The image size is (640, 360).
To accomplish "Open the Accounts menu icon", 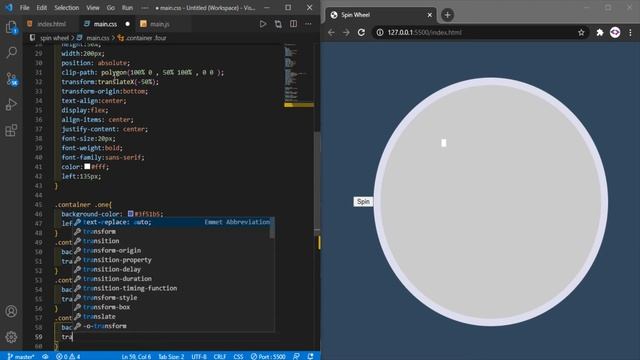I will [11, 311].
